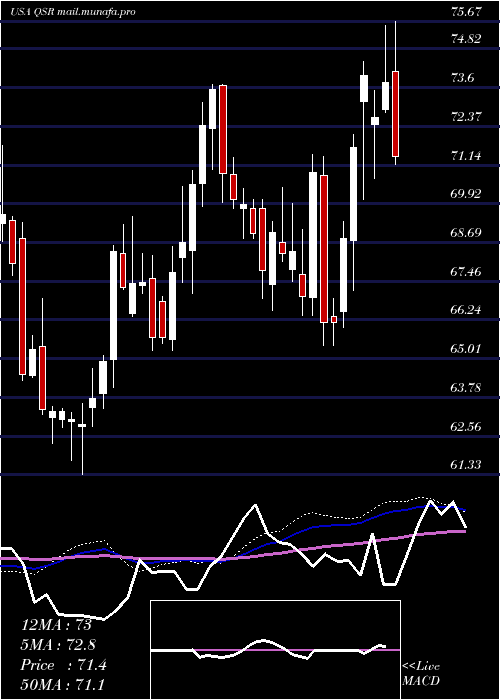Select the 67.46 price axis label
Screen dimensions: 500x700
click(x=466, y=271)
